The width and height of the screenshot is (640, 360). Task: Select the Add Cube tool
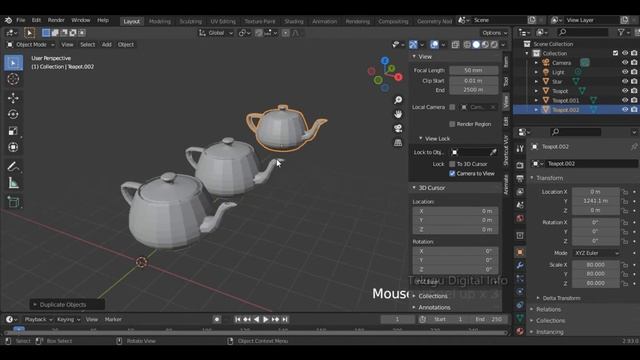coord(13,202)
